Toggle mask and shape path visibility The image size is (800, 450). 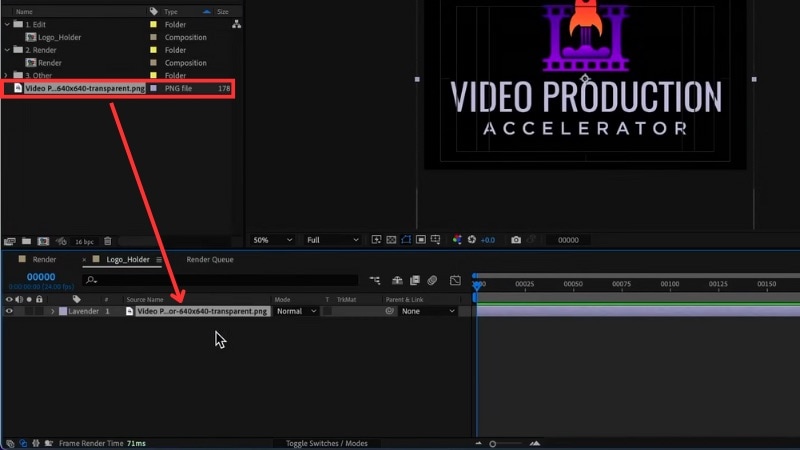click(406, 240)
